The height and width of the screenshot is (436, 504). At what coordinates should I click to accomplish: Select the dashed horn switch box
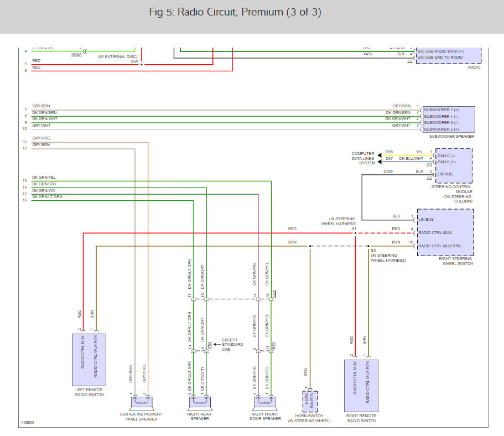pos(310,402)
